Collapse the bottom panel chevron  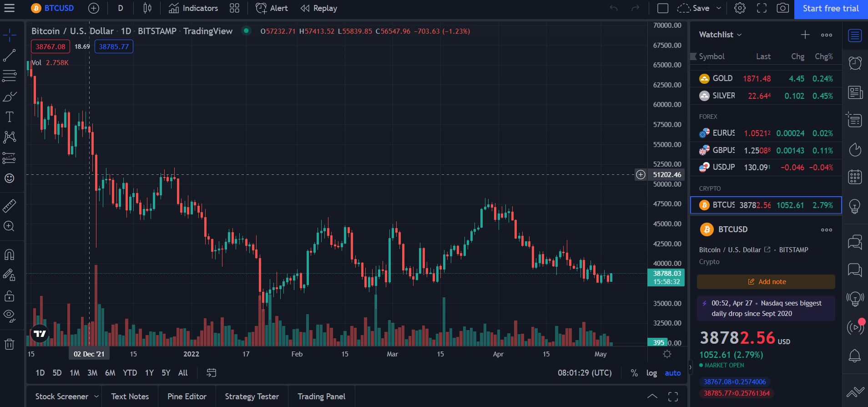[652, 396]
